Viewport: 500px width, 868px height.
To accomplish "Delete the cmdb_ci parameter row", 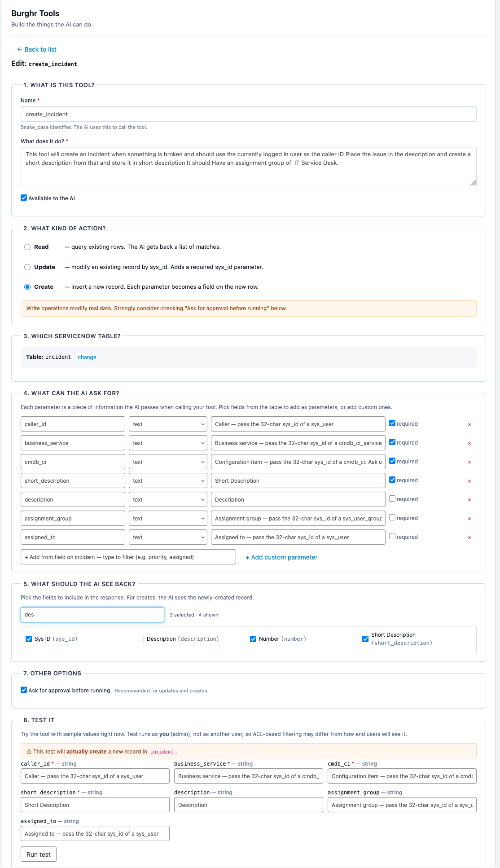I will [x=469, y=462].
